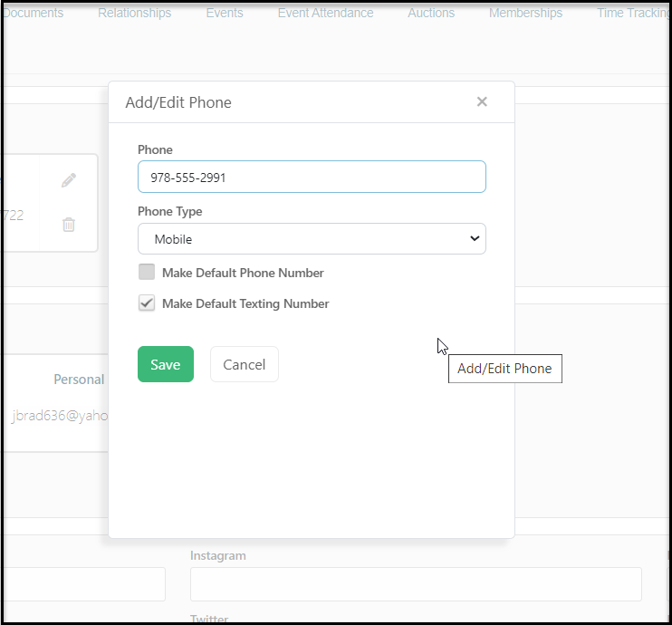The height and width of the screenshot is (625, 672).
Task: Switch to the Documents tab
Action: coord(33,13)
